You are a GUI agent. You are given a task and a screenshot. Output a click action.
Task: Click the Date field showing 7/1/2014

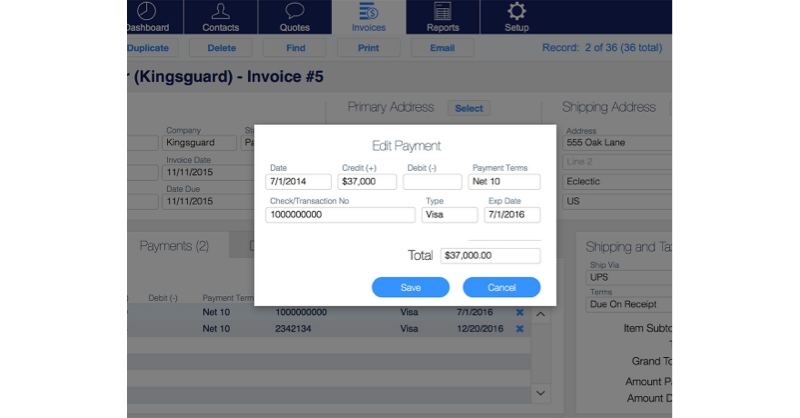point(298,182)
